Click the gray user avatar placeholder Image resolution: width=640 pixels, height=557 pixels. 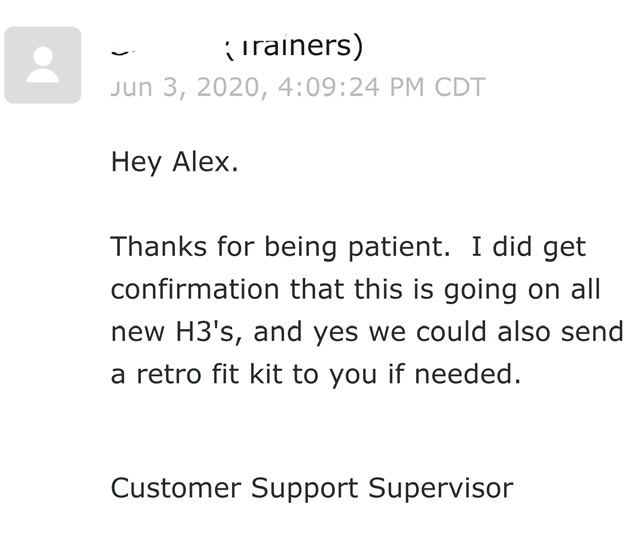pyautogui.click(x=42, y=65)
